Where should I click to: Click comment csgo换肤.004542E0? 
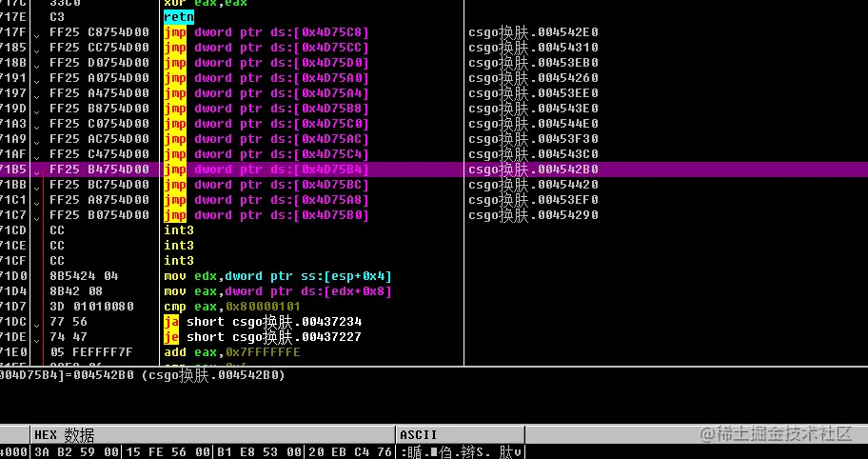533,32
